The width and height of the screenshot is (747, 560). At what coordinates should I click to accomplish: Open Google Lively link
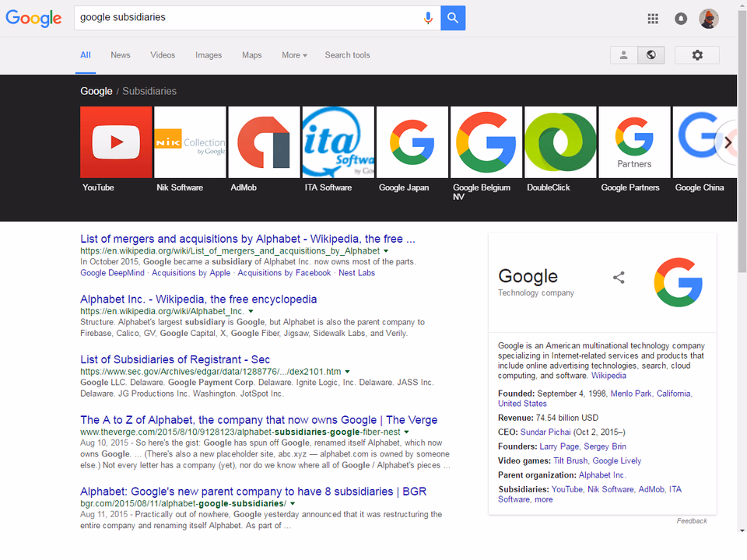pos(616,461)
